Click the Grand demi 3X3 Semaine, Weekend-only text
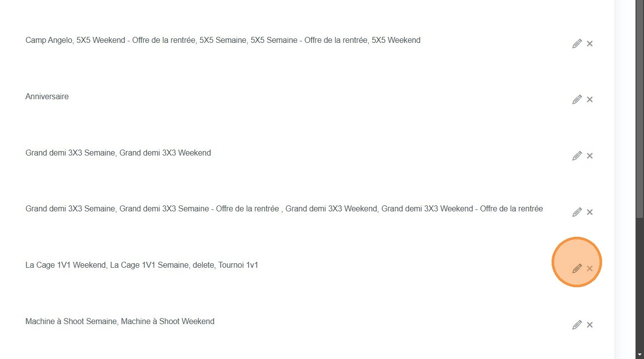Viewport: 644px width, 359px height. point(118,153)
